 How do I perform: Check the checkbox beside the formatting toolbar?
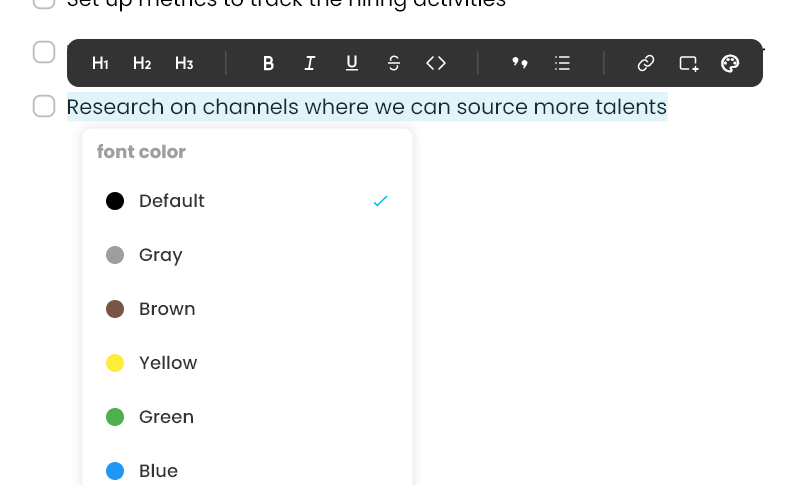point(44,52)
